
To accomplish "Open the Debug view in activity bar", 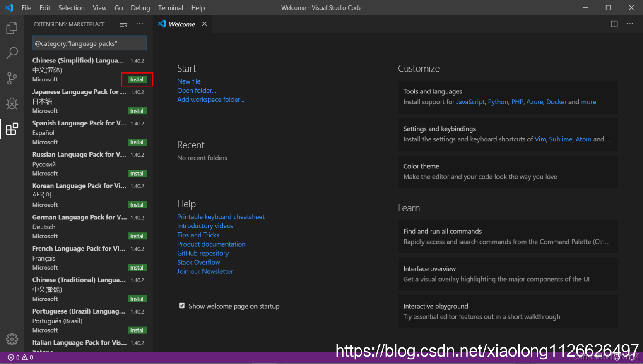I will click(x=12, y=103).
